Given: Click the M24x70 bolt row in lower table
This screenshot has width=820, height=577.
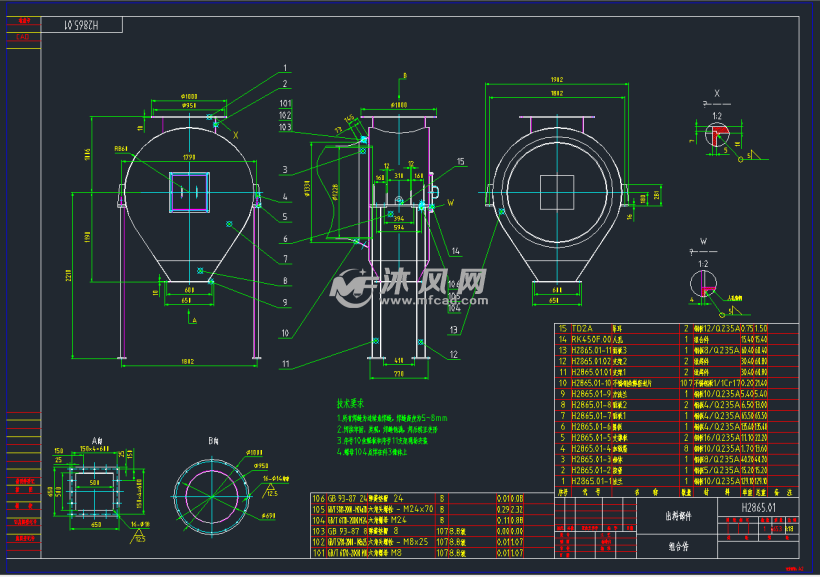Looking at the screenshot, I should [400, 508].
